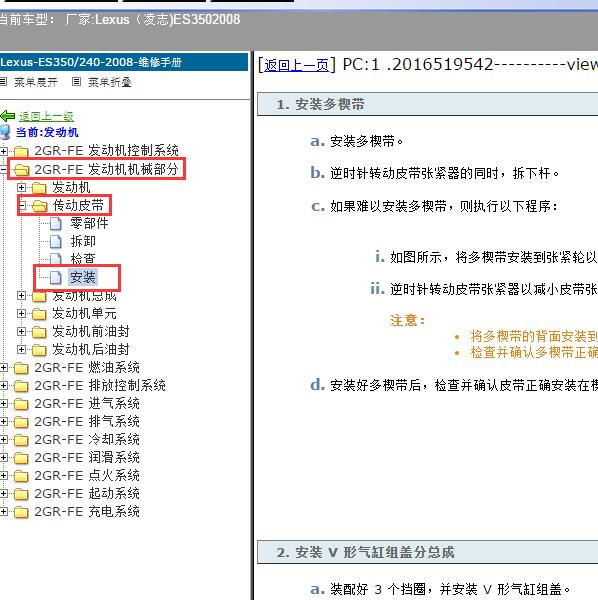Expand the 2GR-FE 燃油系统 node
The height and width of the screenshot is (600, 598).
click(x=3, y=367)
